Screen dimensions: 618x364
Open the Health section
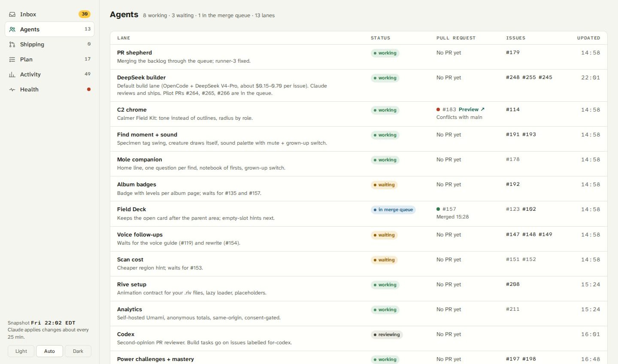coord(49,89)
